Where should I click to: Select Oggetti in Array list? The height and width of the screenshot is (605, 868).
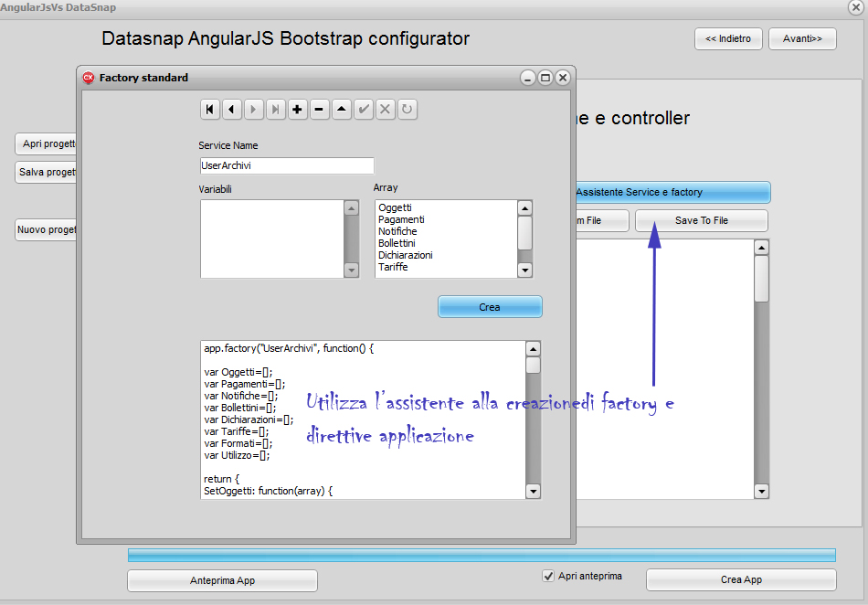click(x=395, y=207)
